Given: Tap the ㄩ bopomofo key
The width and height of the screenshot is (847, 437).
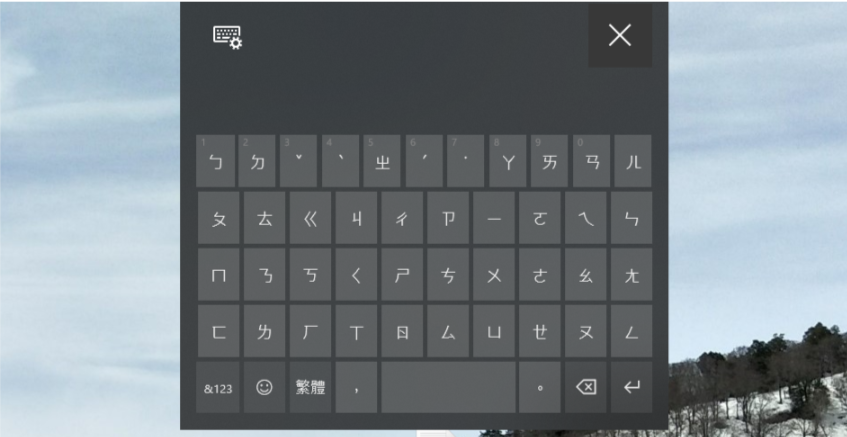Looking at the screenshot, I should 494,331.
